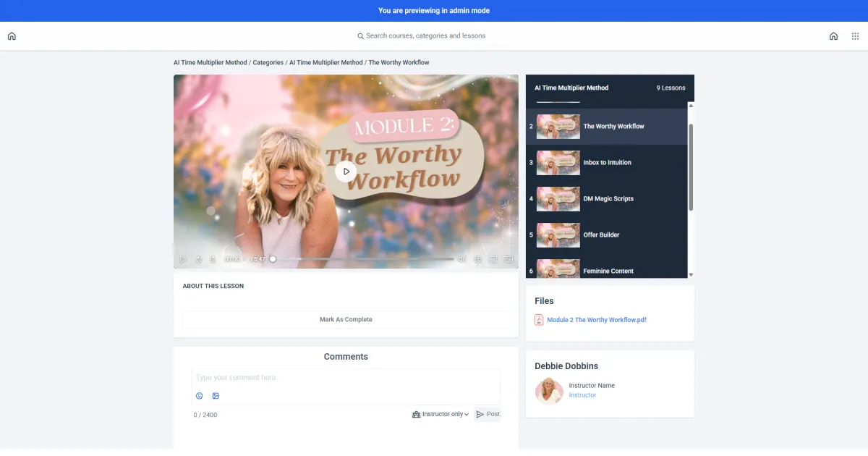The height and width of the screenshot is (456, 868).
Task: Click the 05:47 duration text
Action: (x=258, y=259)
